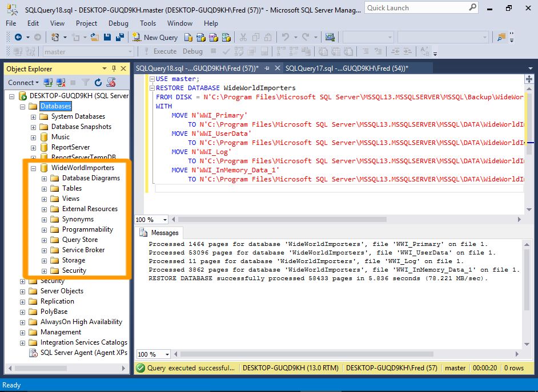Toggle auto-hide pin on Object Explorer
Viewport: 538px width, 392px height.
pyautogui.click(x=114, y=68)
